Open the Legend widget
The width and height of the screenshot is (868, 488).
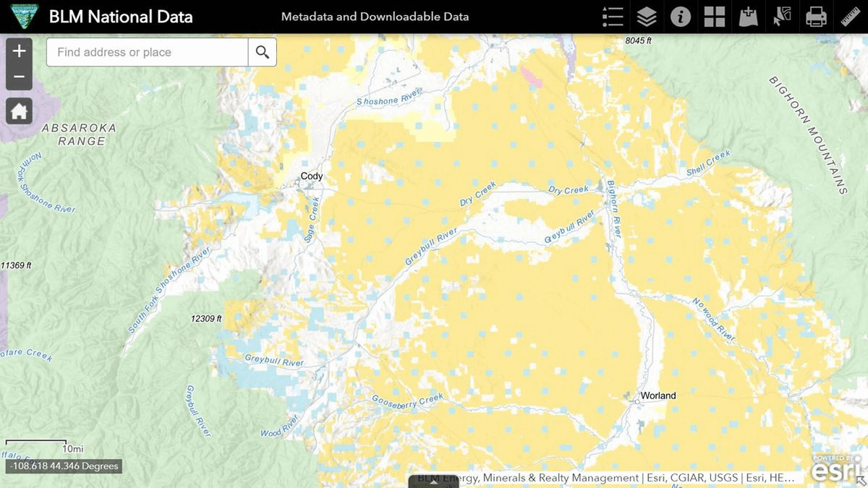(613, 17)
